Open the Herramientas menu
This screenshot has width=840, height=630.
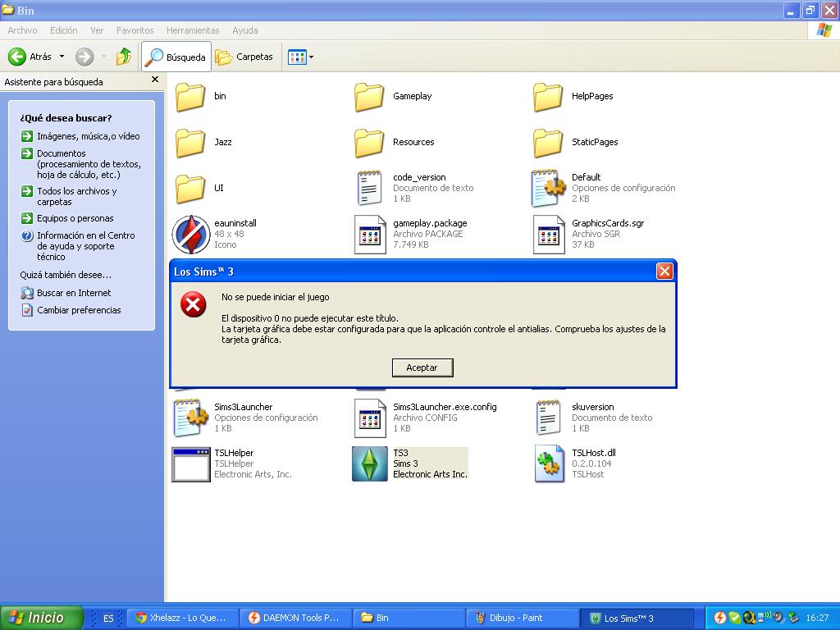(193, 30)
